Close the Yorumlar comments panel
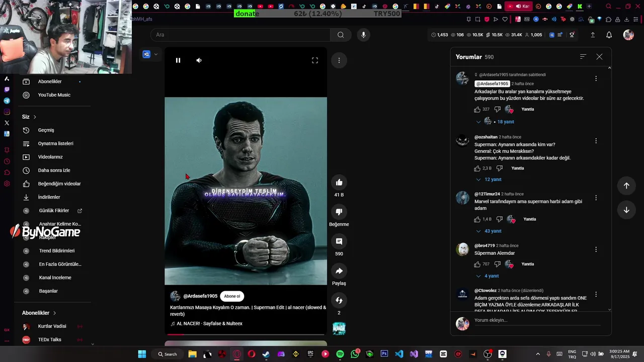 pyautogui.click(x=599, y=57)
